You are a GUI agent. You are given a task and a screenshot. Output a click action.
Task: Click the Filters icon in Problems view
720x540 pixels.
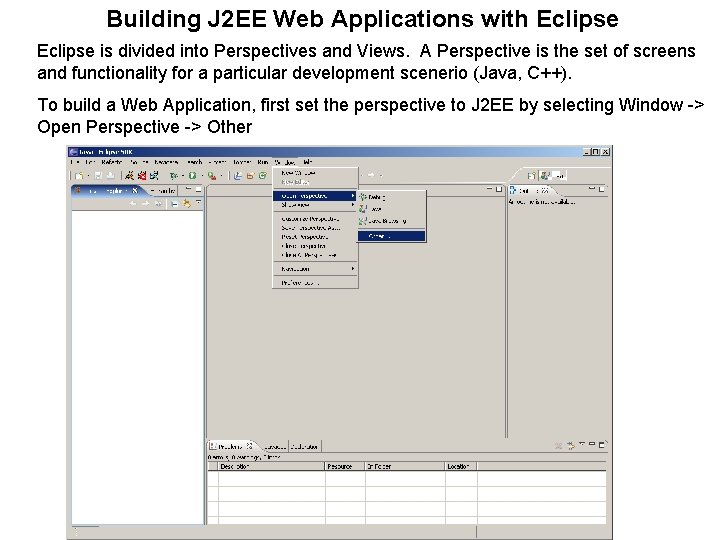[571, 445]
